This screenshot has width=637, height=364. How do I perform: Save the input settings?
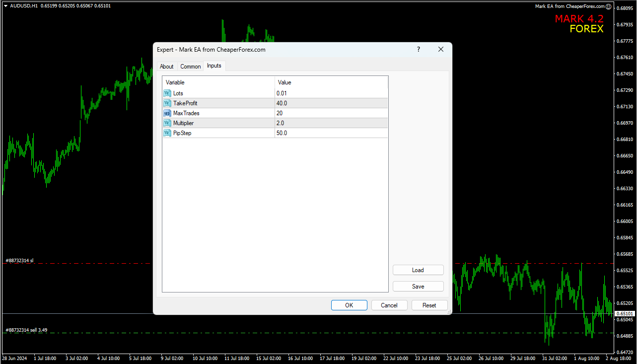point(418,287)
